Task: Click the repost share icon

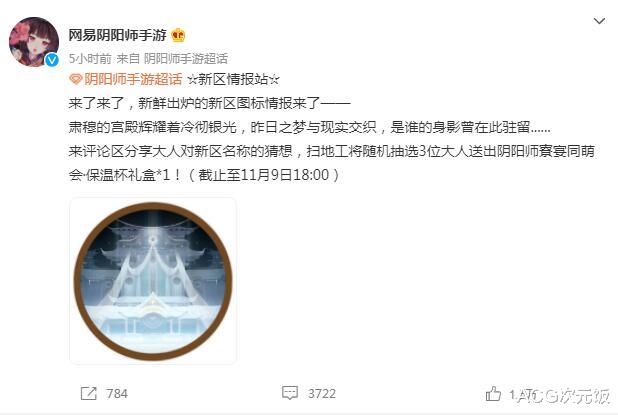Action: click(88, 393)
